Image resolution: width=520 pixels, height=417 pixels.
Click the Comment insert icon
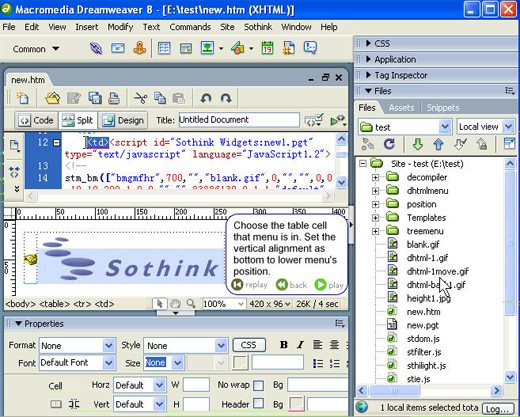coord(310,48)
